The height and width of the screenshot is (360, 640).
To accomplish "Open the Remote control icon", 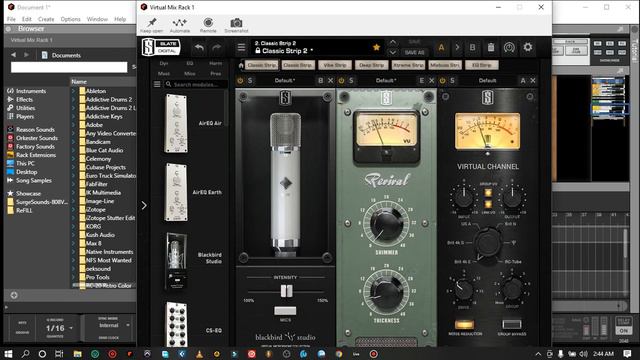I will [x=208, y=22].
